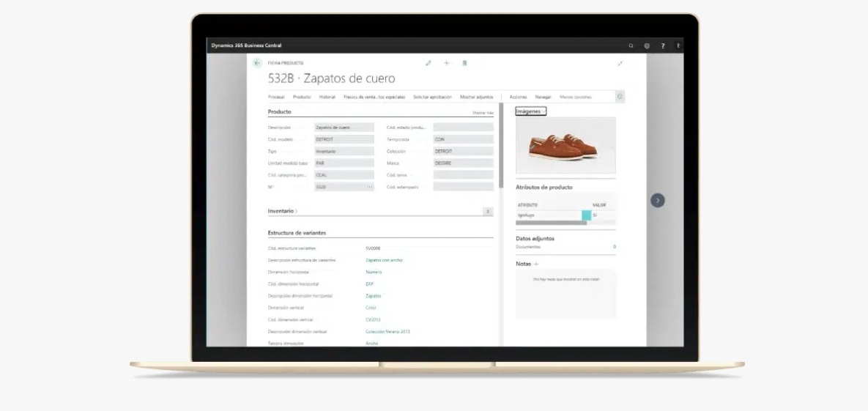Click the Ignífugo attribute row
The image size is (868, 411).
(x=565, y=215)
